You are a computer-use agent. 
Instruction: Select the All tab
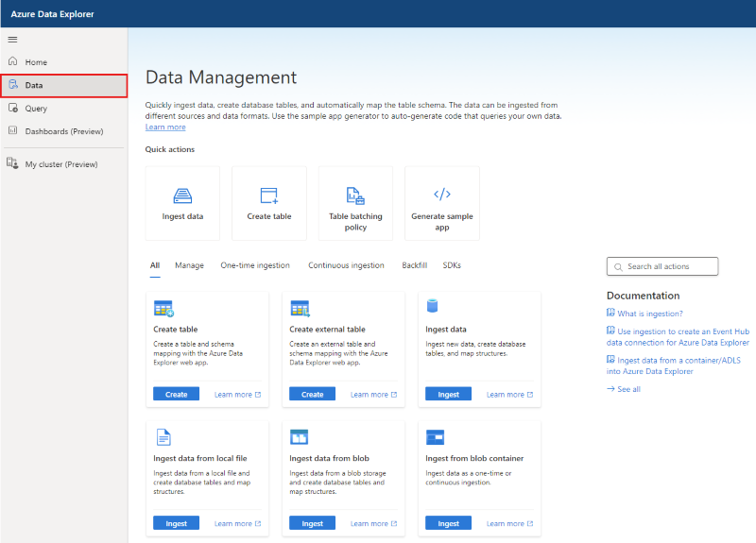pos(155,265)
